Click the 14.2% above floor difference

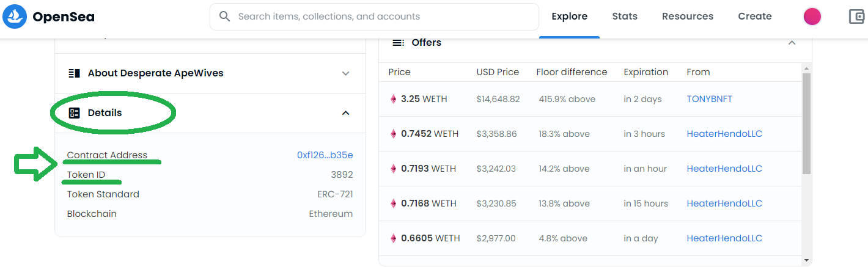click(564, 169)
